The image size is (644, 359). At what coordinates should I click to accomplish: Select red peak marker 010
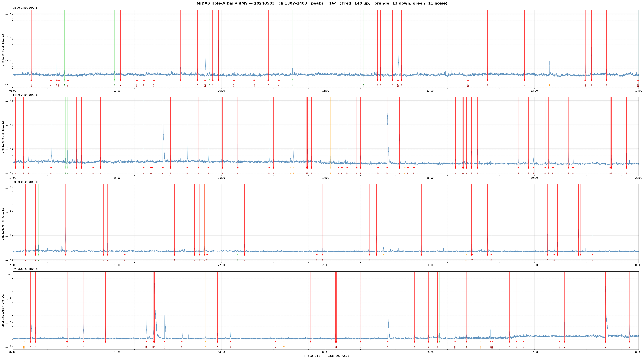pos(154,80)
